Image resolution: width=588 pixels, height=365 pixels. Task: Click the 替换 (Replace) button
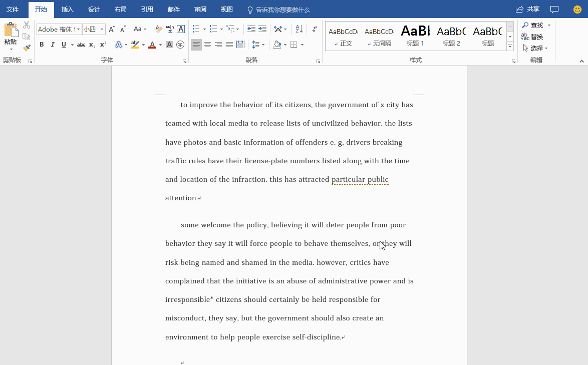coord(532,37)
